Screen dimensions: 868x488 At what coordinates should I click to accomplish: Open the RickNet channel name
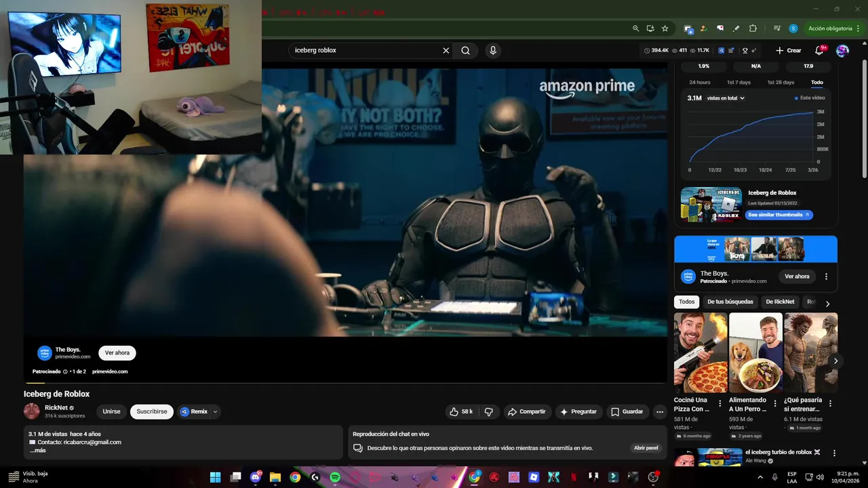(x=56, y=408)
